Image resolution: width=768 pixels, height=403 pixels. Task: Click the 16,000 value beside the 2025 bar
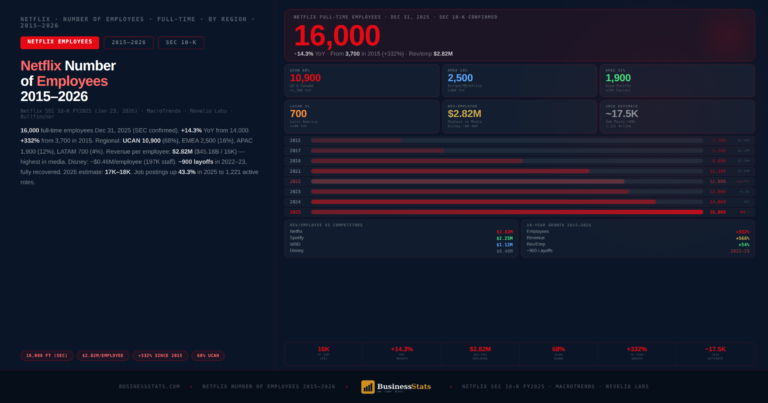(718, 212)
